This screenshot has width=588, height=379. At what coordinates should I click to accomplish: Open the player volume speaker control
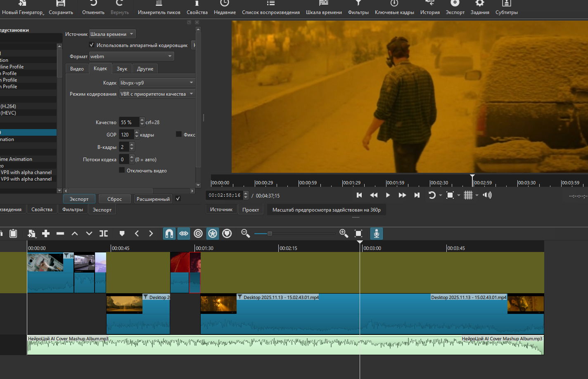[487, 195]
